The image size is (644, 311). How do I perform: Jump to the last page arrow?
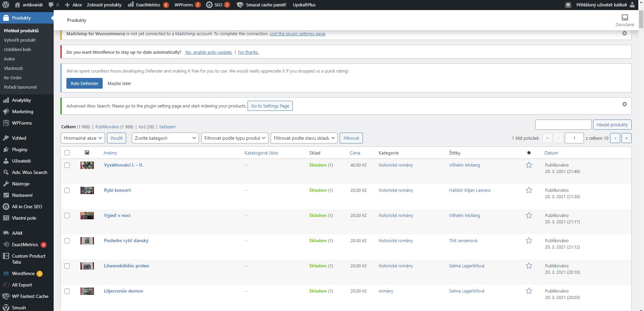[x=627, y=138]
